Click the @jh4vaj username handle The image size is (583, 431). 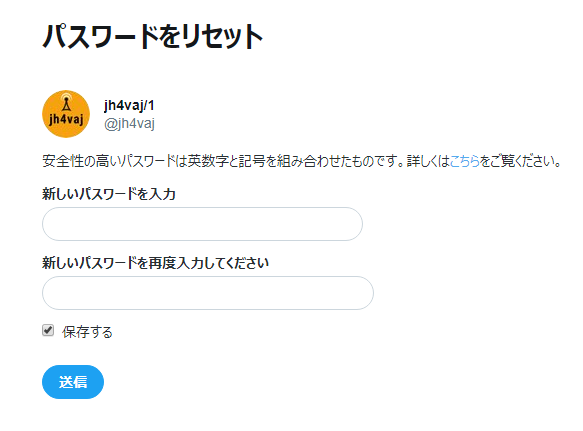coord(129,123)
